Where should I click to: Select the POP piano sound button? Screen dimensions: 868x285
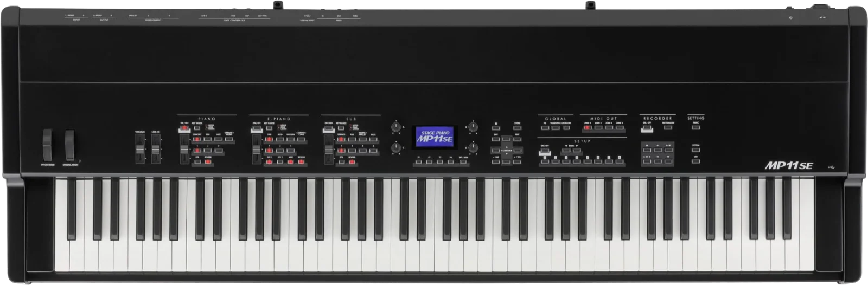tap(207, 139)
